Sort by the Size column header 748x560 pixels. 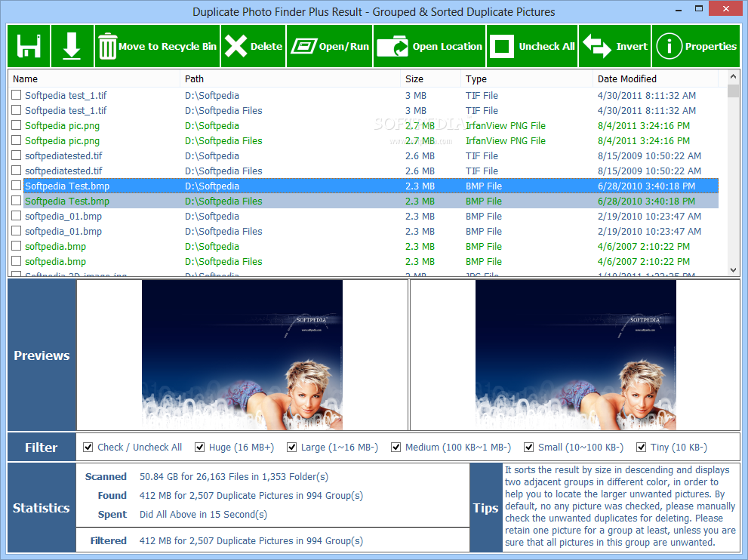(x=430, y=78)
